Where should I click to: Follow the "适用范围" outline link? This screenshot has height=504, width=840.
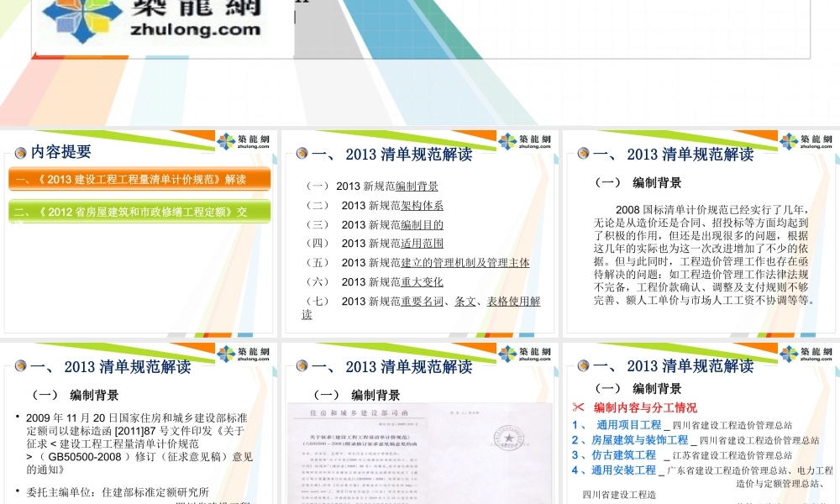point(423,244)
